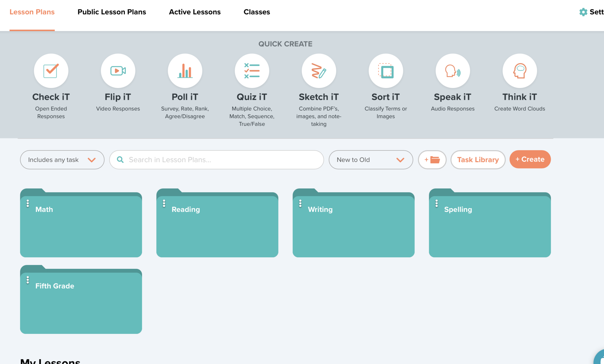Launch Sketch iT pencil icon
Image resolution: width=604 pixels, height=364 pixels.
coord(319,71)
